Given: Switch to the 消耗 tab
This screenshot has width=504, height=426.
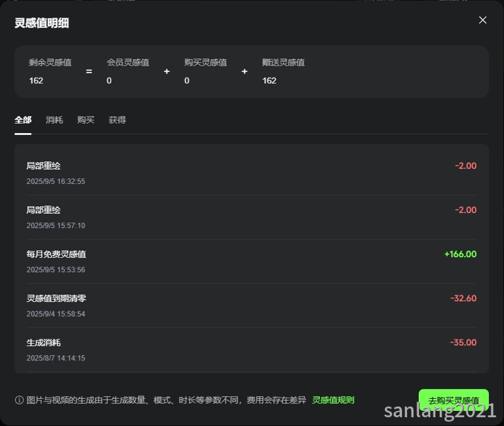Looking at the screenshot, I should pyautogui.click(x=54, y=120).
